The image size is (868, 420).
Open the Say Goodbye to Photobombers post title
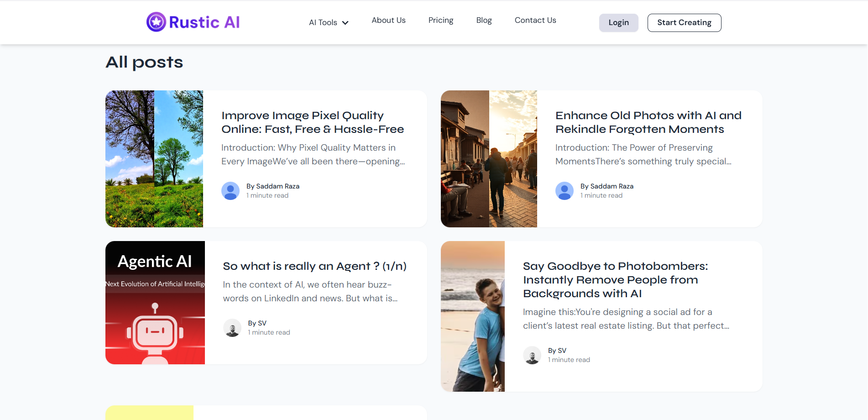615,280
